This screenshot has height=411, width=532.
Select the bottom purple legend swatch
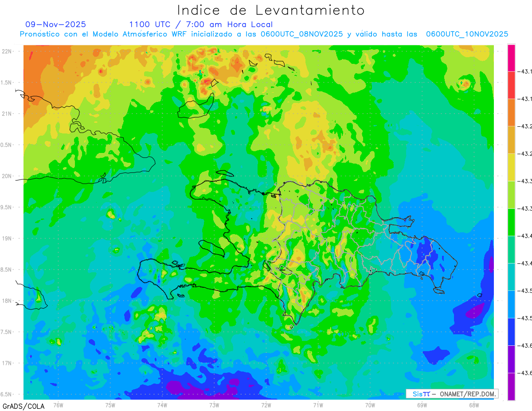click(x=511, y=386)
